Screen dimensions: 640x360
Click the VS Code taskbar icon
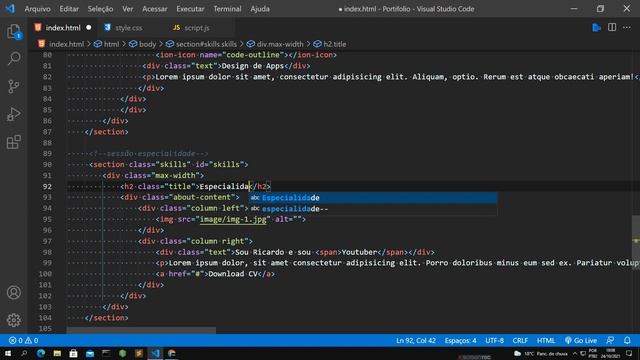pos(155,353)
